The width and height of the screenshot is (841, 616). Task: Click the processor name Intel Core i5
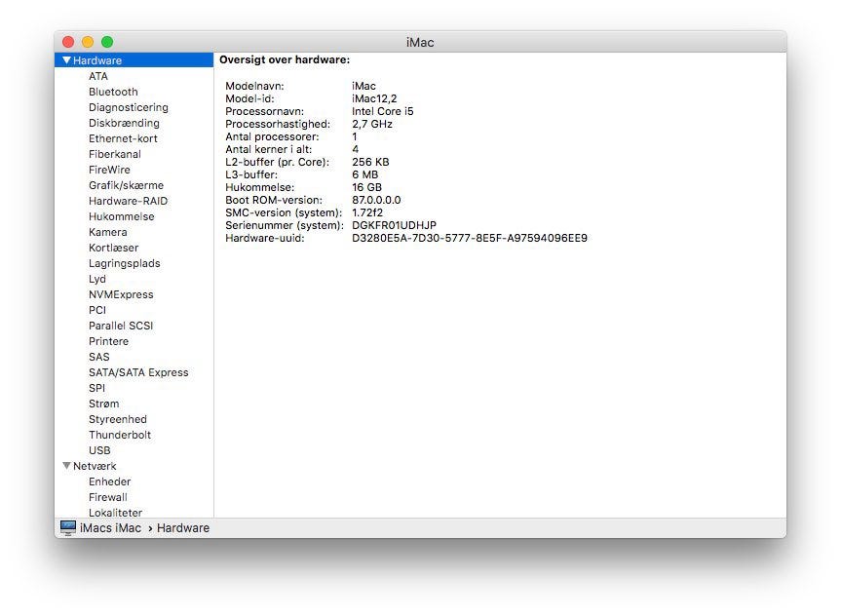click(382, 111)
